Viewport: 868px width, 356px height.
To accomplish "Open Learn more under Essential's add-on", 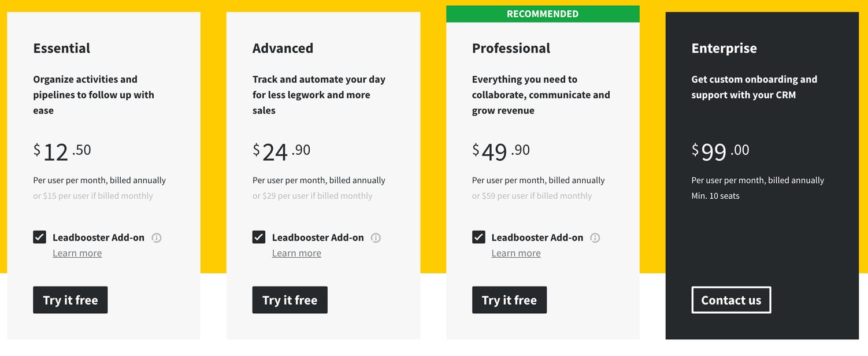I will [x=77, y=253].
